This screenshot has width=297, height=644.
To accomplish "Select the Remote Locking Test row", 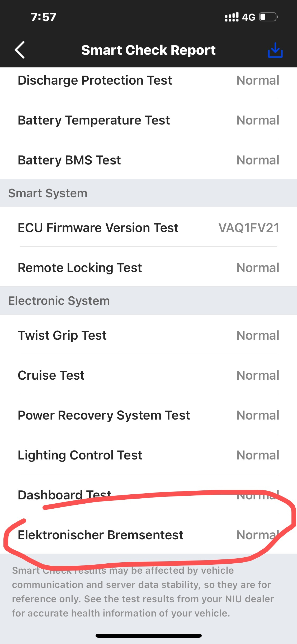I will click(148, 268).
